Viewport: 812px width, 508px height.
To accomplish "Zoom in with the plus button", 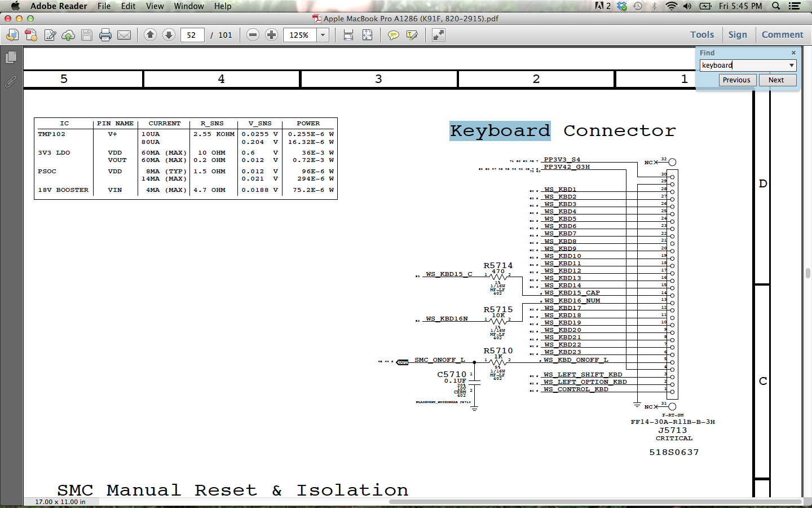I will (x=271, y=35).
